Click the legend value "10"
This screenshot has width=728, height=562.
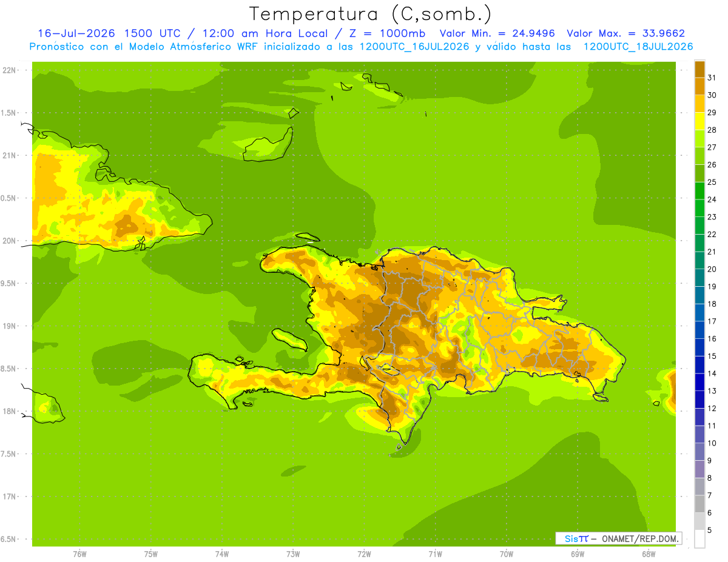pos(712,443)
